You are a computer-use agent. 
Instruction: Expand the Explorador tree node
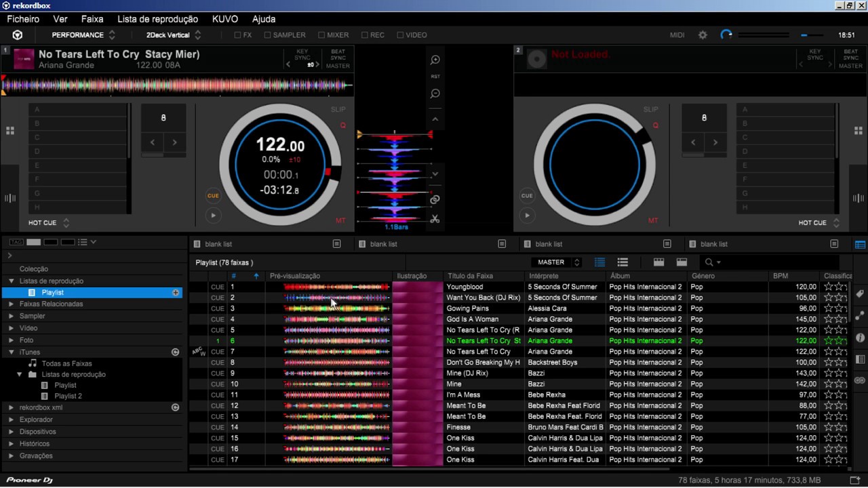[x=12, y=420]
